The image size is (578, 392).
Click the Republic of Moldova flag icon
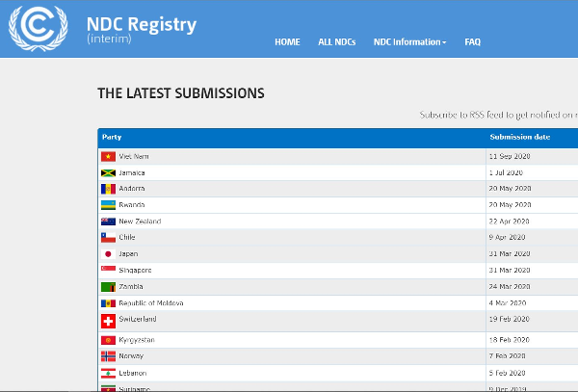(108, 303)
